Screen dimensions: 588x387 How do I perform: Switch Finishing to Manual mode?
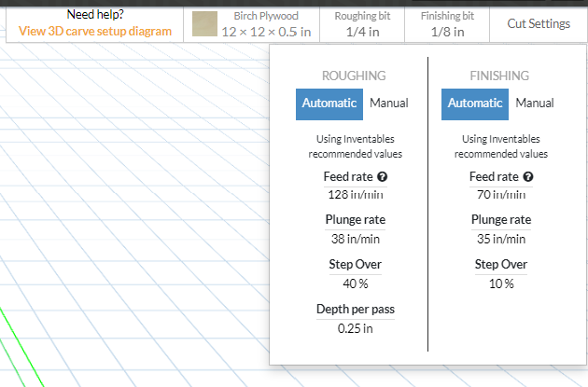(535, 103)
